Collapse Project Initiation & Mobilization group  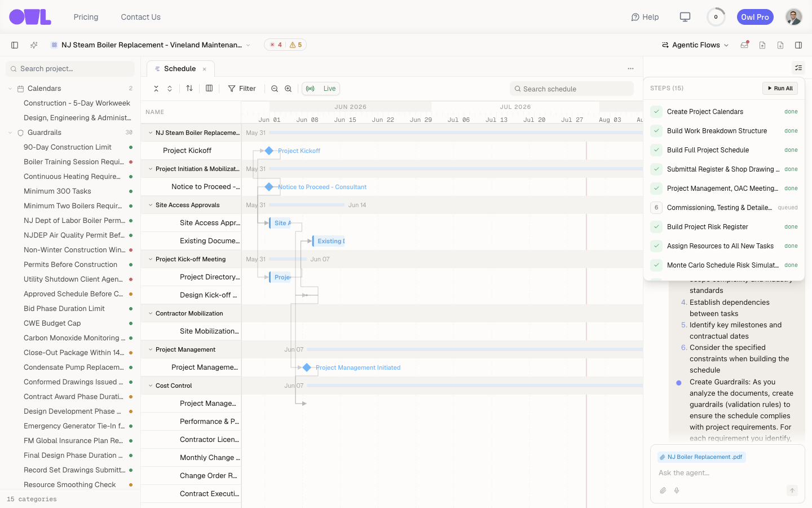151,169
